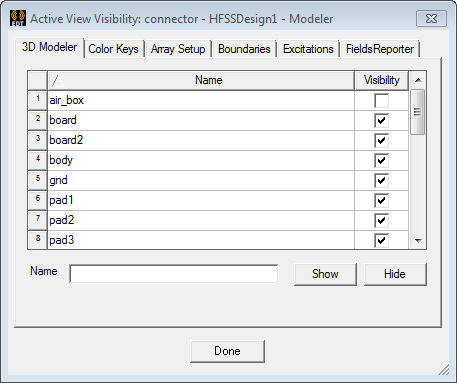Click the Visibility column header
The height and width of the screenshot is (383, 457).
pyautogui.click(x=382, y=80)
